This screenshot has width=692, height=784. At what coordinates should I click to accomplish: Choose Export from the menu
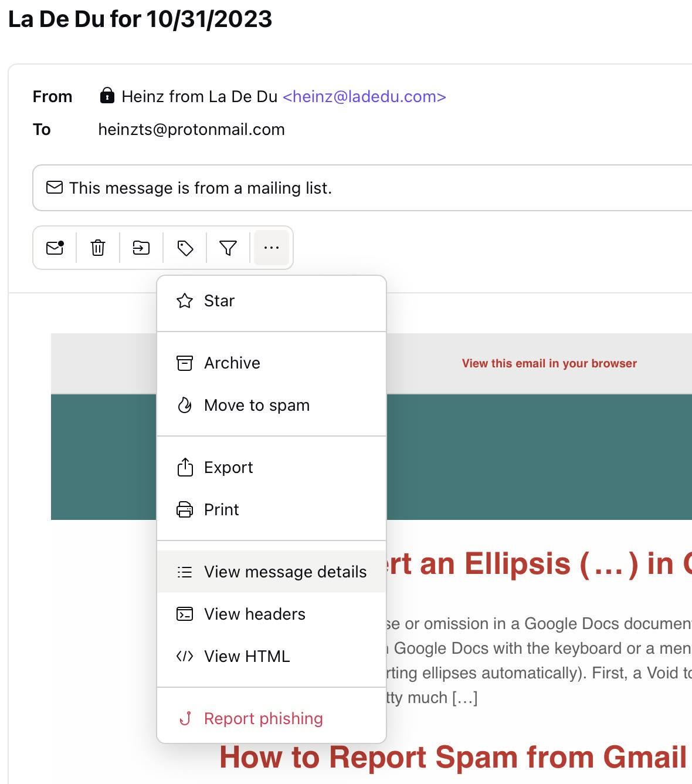(272, 468)
